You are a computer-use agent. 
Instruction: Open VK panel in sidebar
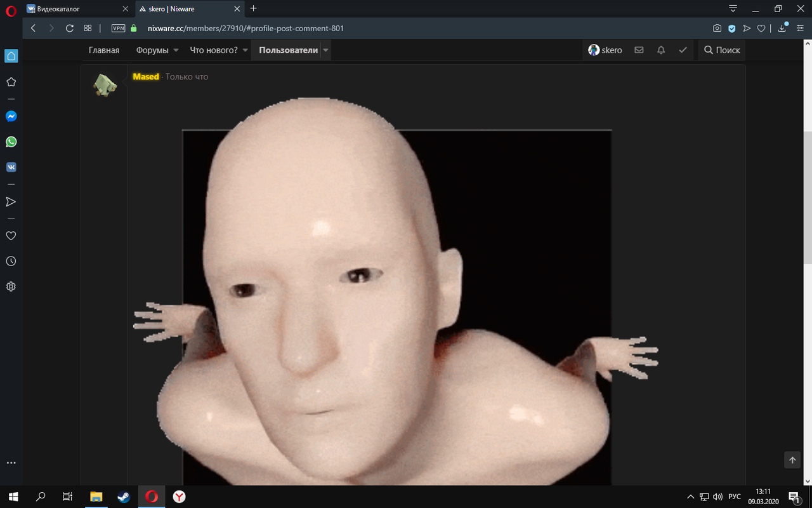coord(11,167)
